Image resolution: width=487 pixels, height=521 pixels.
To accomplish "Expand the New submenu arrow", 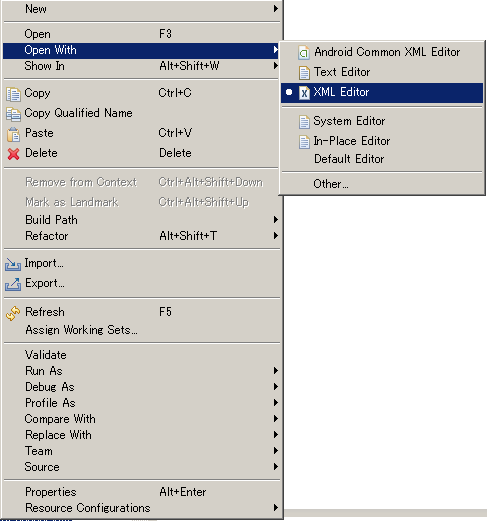I will tap(275, 8).
